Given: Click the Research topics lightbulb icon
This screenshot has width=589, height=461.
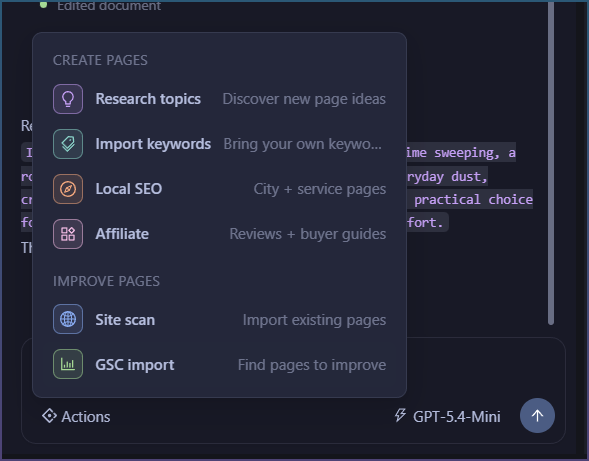Looking at the screenshot, I should coord(68,99).
